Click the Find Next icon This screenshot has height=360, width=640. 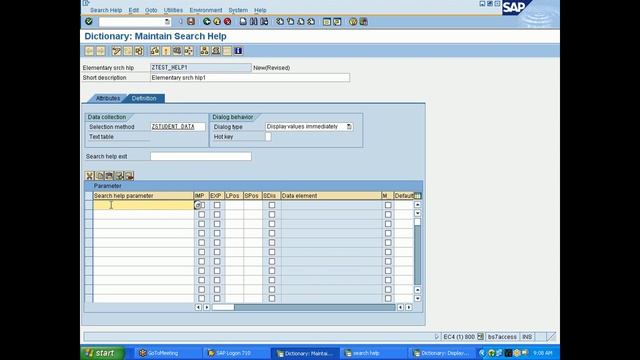264,22
